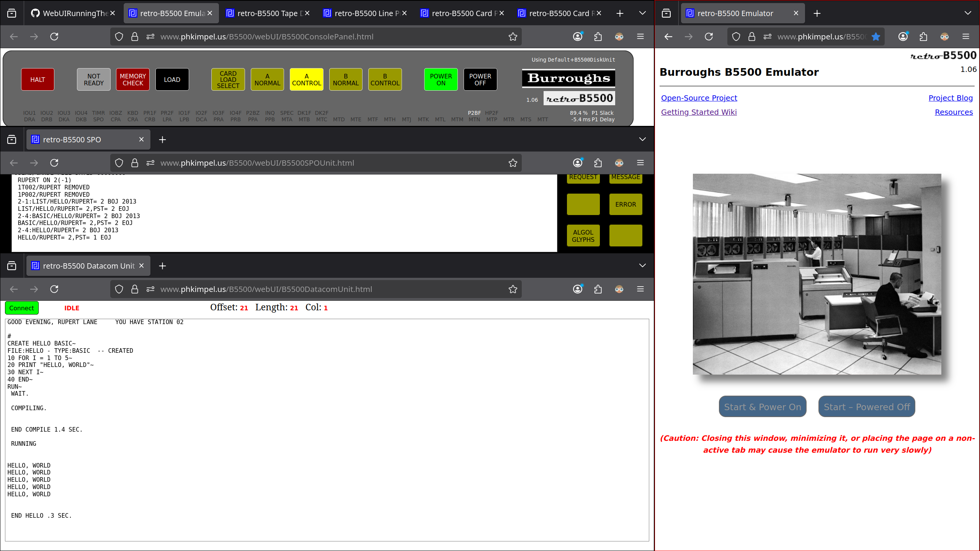Screen dimensions: 980x551
Task: Switch to the second retro-B5500 Card tab
Action: (560, 13)
